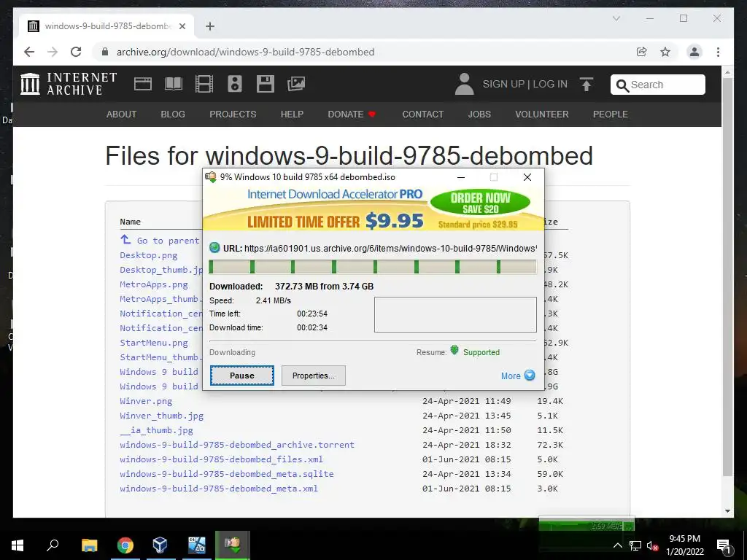The height and width of the screenshot is (560, 747).
Task: Open DONATE menu item
Action: pos(352,114)
